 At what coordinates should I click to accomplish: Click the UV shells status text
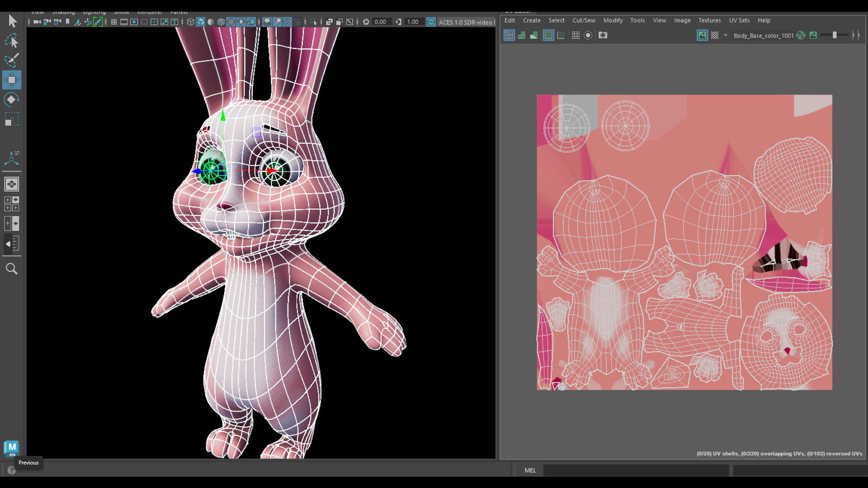tap(779, 454)
